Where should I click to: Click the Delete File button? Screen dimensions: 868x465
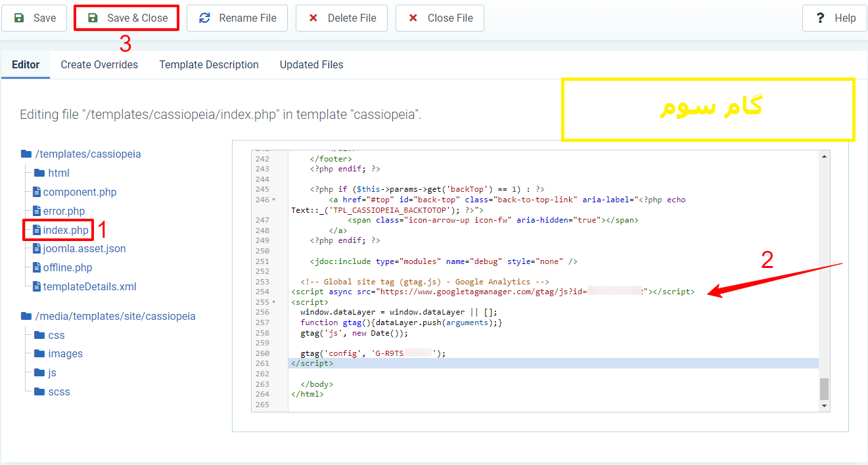point(341,18)
